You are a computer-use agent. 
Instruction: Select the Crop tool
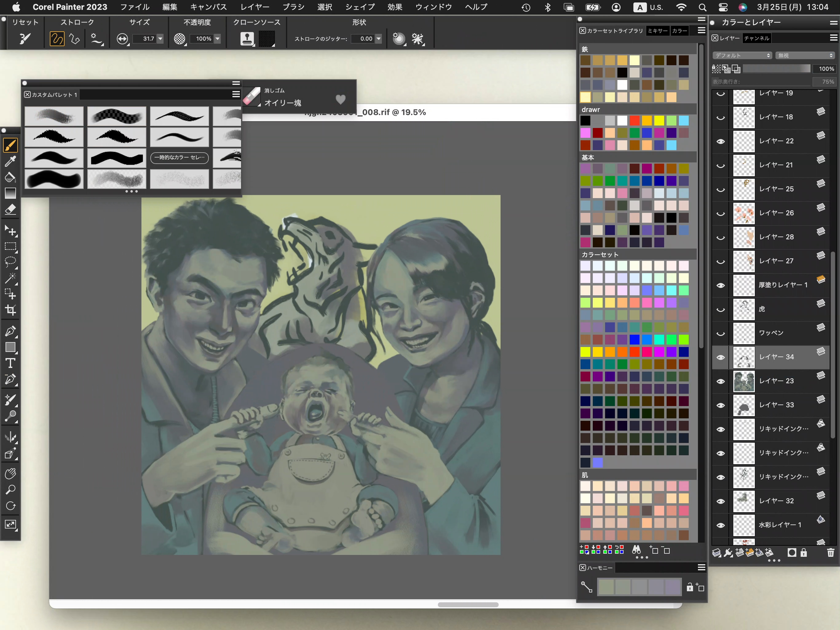[x=10, y=310]
